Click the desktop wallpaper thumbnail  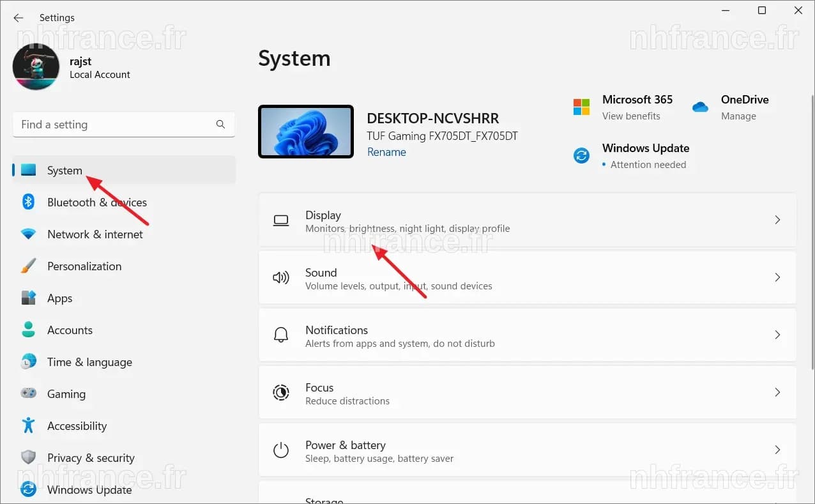pyautogui.click(x=306, y=132)
